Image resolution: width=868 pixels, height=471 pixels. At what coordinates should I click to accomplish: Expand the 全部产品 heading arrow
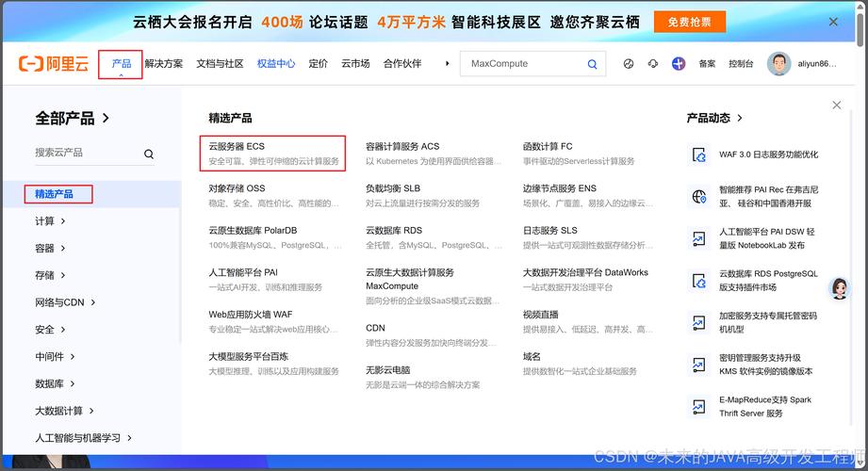106,118
